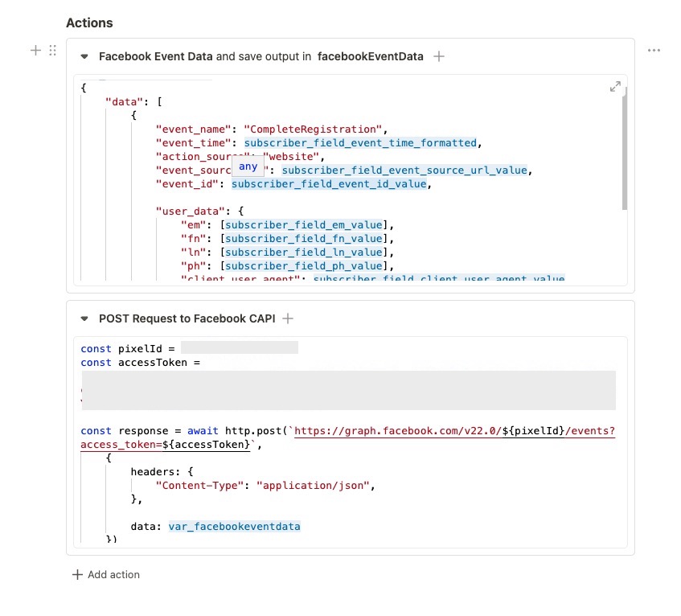Collapse the POST Request to Facebook CAPI action
This screenshot has height=616, width=681.
pos(84,318)
